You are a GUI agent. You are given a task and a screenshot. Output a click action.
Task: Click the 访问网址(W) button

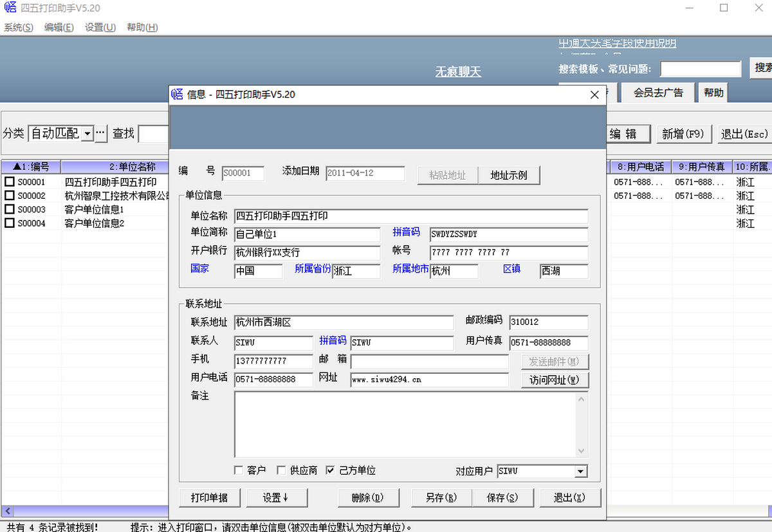tap(555, 380)
